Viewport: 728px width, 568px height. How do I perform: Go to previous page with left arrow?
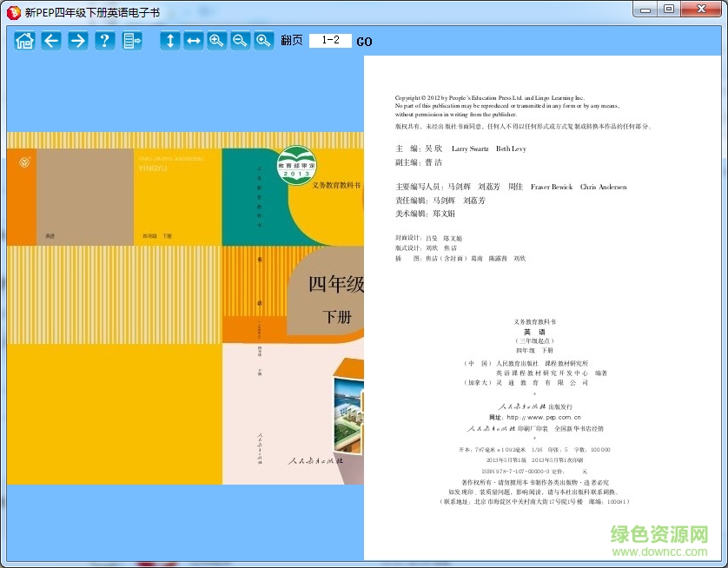pyautogui.click(x=51, y=40)
